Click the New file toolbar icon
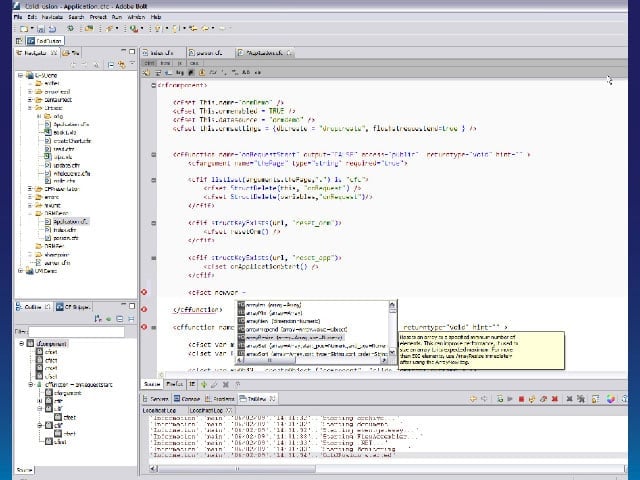 (x=24, y=29)
